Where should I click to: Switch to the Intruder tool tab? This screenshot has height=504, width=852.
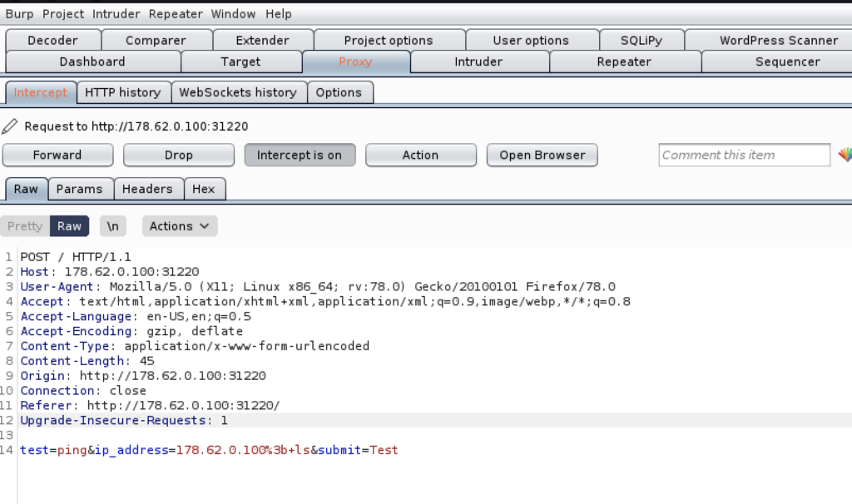[478, 62]
